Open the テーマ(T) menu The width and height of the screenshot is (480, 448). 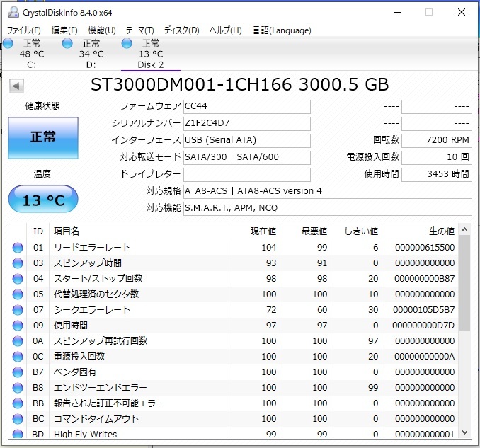[x=140, y=30]
